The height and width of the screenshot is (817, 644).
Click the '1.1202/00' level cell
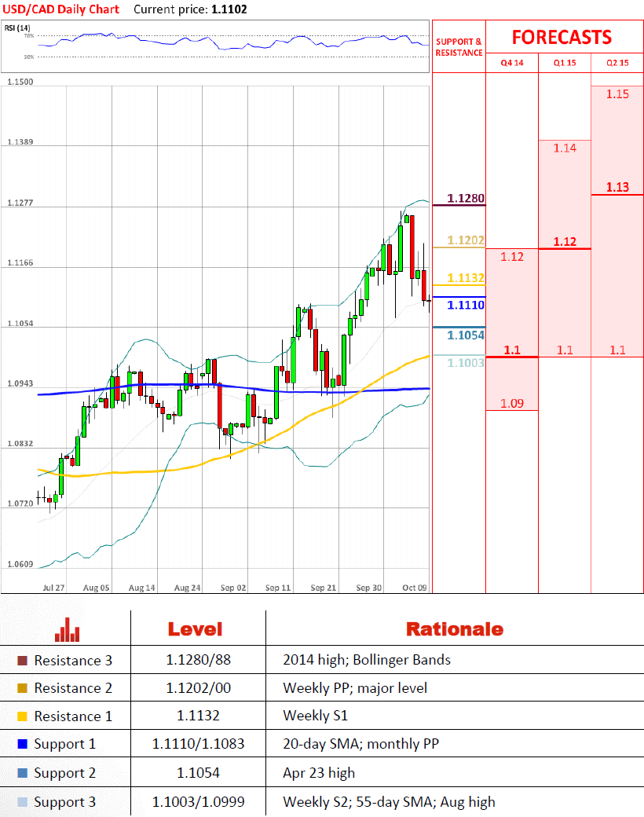[198, 688]
